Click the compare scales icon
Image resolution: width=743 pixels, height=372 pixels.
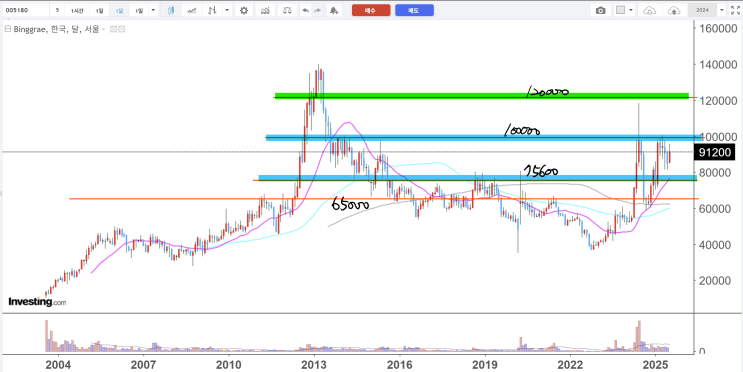(287, 10)
